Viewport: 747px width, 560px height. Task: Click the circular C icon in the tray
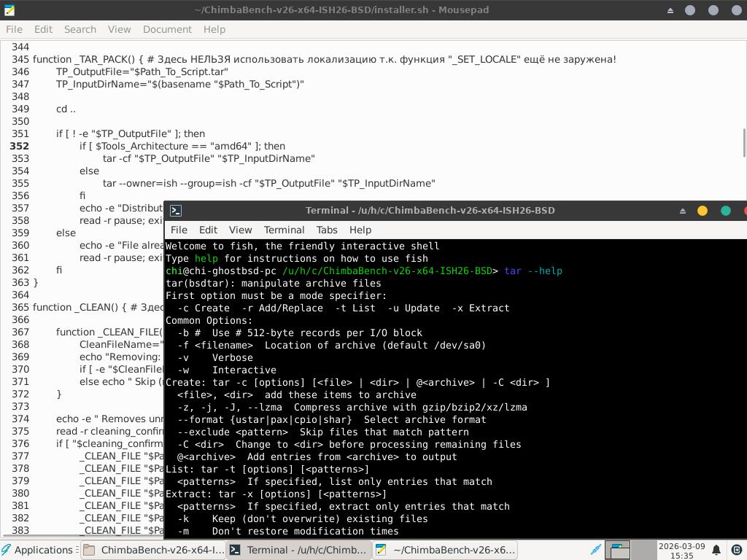coord(736,550)
